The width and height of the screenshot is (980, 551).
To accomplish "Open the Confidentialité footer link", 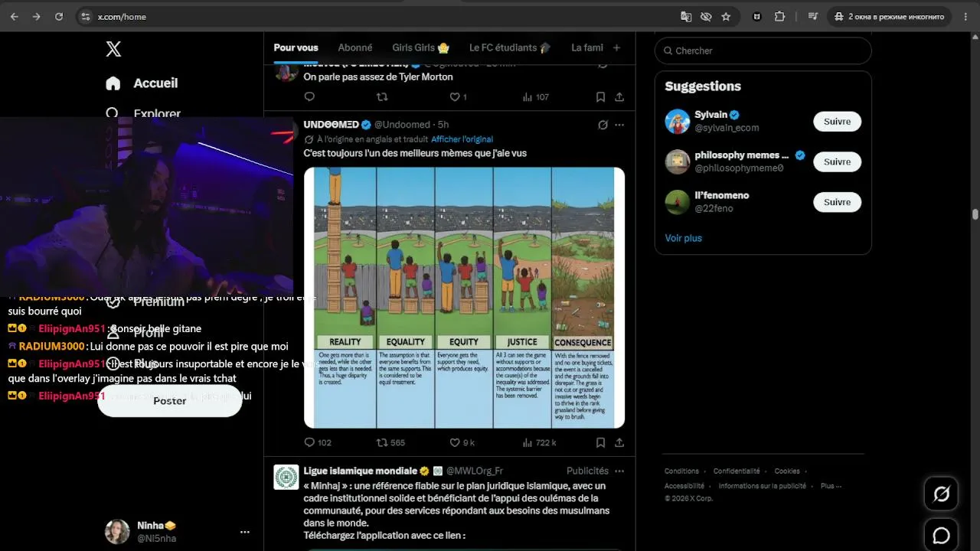I will (737, 471).
